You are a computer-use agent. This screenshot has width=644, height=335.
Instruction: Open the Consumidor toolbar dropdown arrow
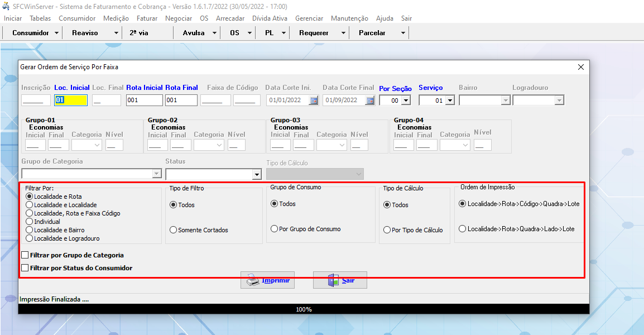click(x=57, y=33)
